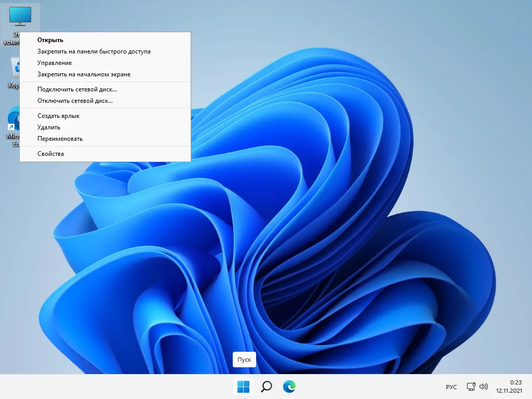The width and height of the screenshot is (532, 399).
Task: Click "Переименовать" menu entry
Action: point(60,139)
